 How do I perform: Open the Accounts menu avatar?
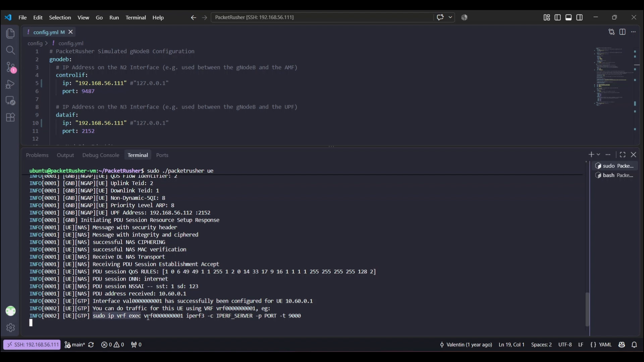[10, 311]
